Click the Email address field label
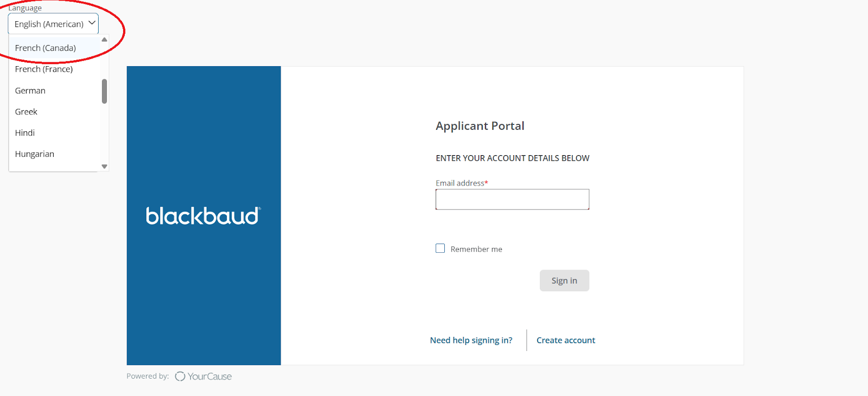Viewport: 868px width, 396px height. point(460,183)
